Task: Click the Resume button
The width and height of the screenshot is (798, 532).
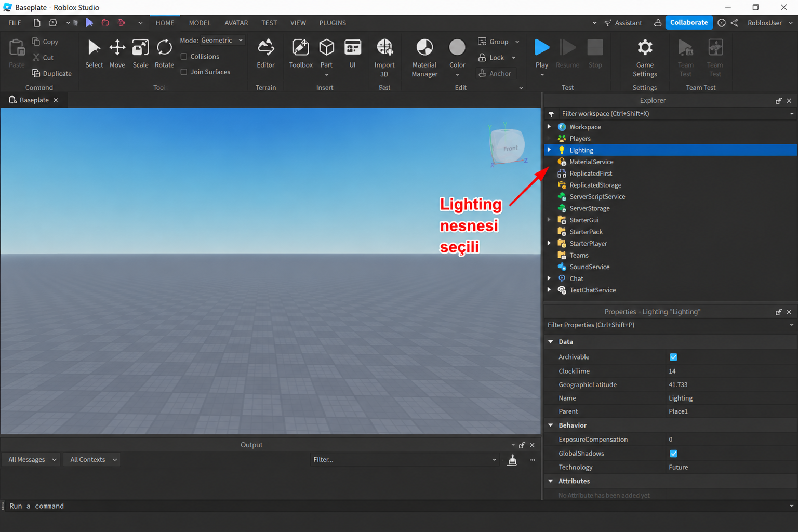Action: pyautogui.click(x=567, y=54)
